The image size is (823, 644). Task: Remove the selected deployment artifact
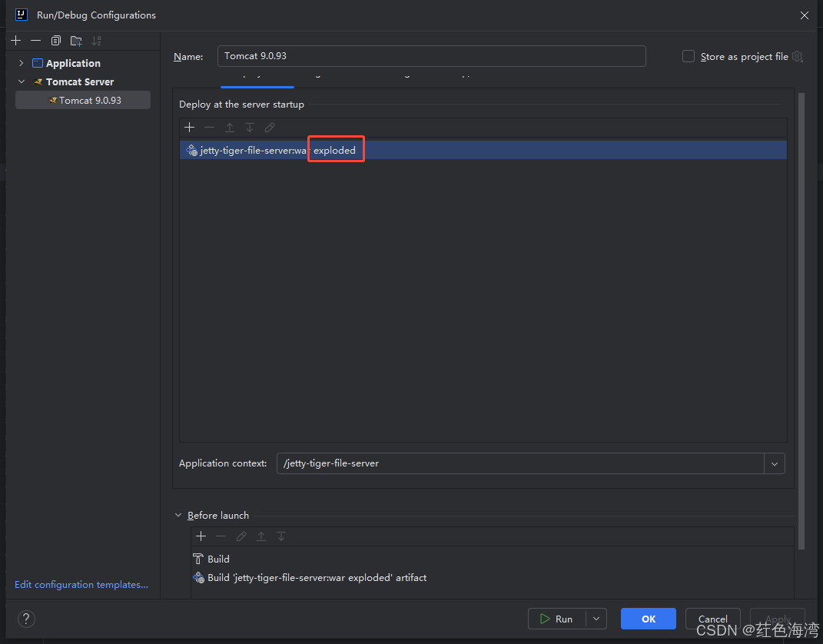[210, 128]
